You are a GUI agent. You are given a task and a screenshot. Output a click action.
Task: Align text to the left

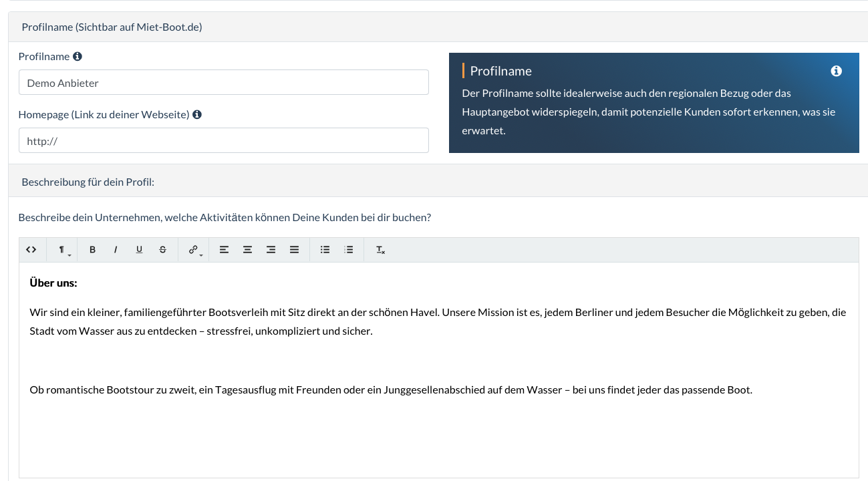(x=224, y=250)
